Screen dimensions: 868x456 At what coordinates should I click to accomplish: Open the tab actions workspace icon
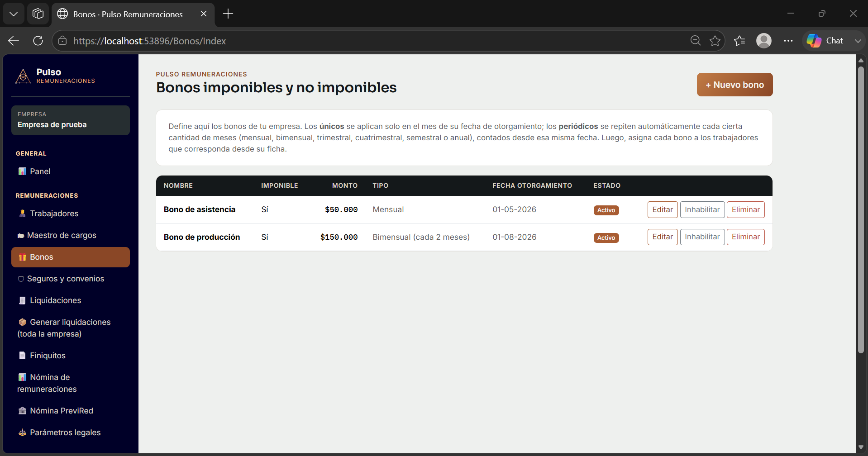click(38, 14)
